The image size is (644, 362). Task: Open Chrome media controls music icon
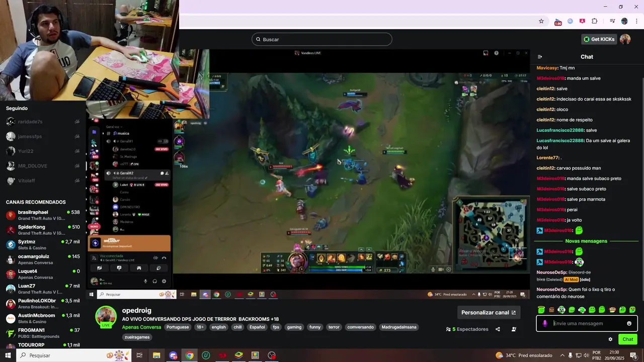(612, 21)
